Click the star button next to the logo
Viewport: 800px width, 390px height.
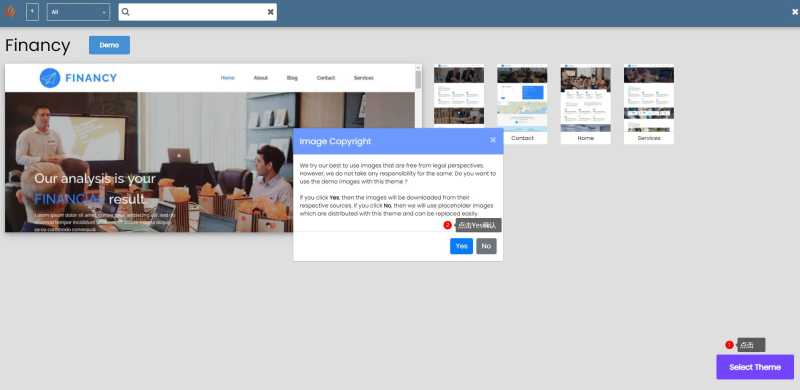pyautogui.click(x=32, y=12)
